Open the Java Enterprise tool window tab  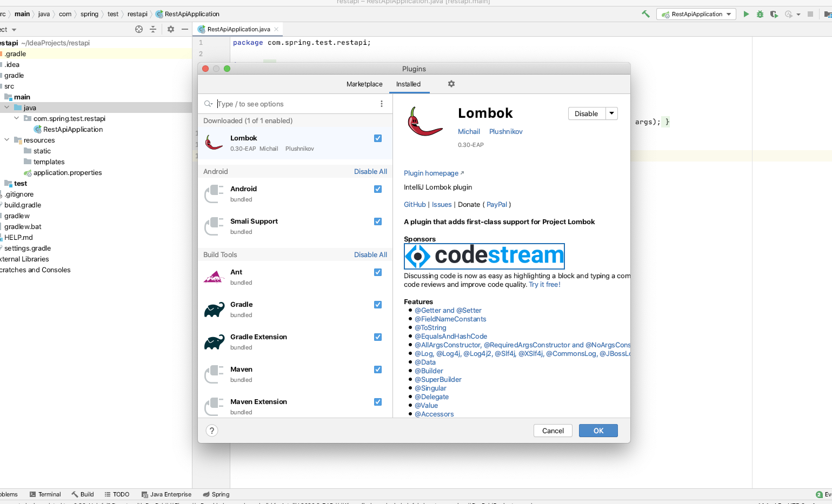[x=167, y=494]
